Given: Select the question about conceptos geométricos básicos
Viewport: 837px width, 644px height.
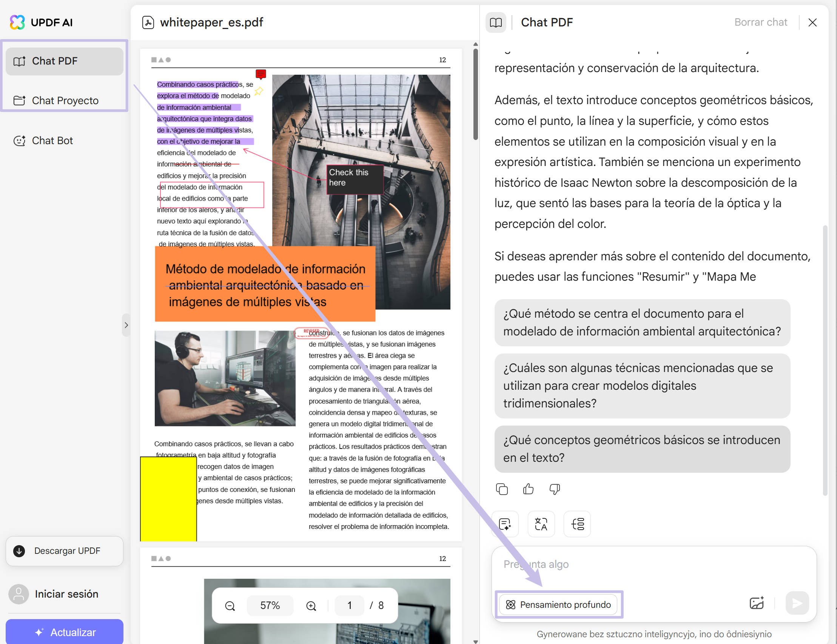Looking at the screenshot, I should pos(642,449).
